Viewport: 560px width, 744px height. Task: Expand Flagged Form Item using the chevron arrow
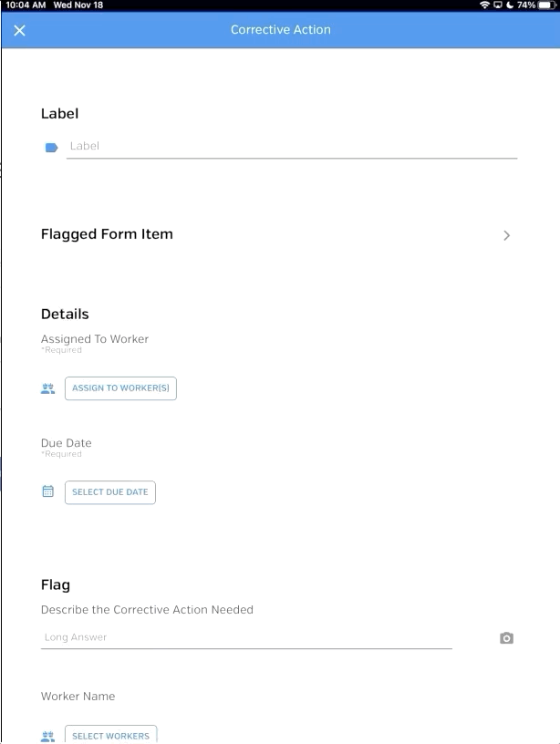click(506, 235)
